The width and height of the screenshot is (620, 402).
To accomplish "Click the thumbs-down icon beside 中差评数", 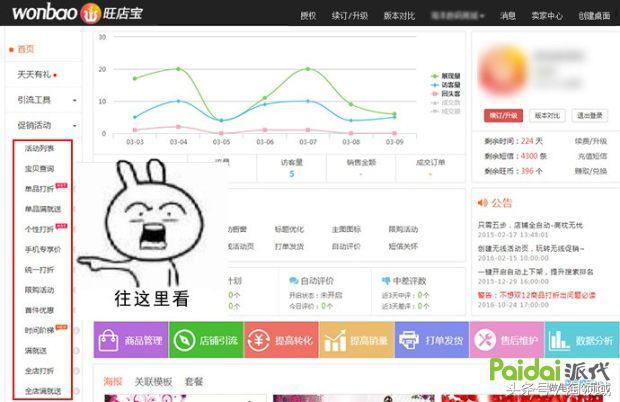I will click(386, 281).
